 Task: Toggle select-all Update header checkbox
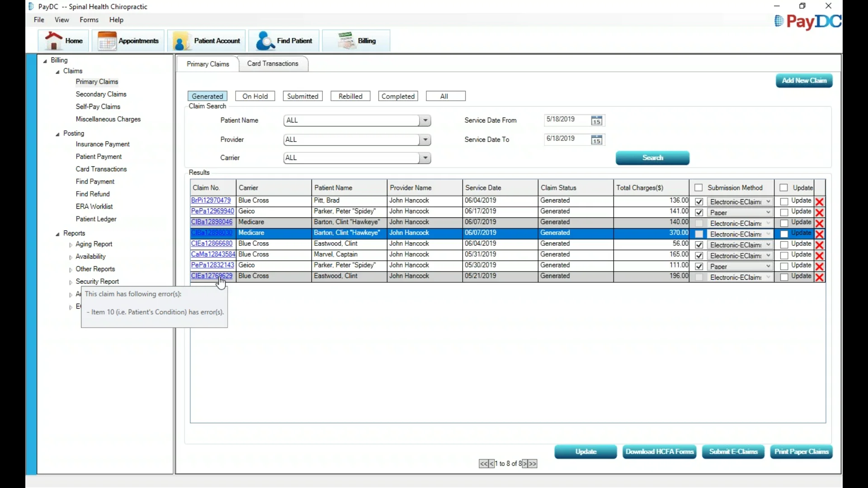[783, 188]
